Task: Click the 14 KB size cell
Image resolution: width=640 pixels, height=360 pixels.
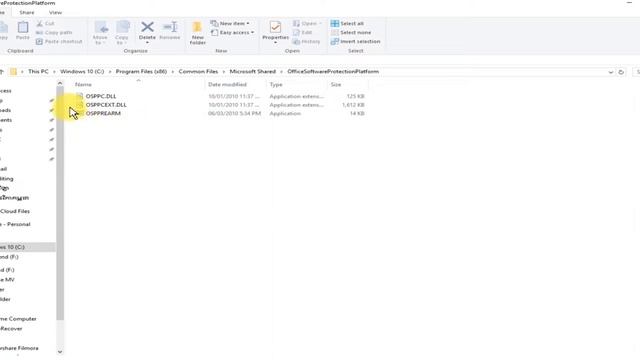Action: pyautogui.click(x=357, y=113)
